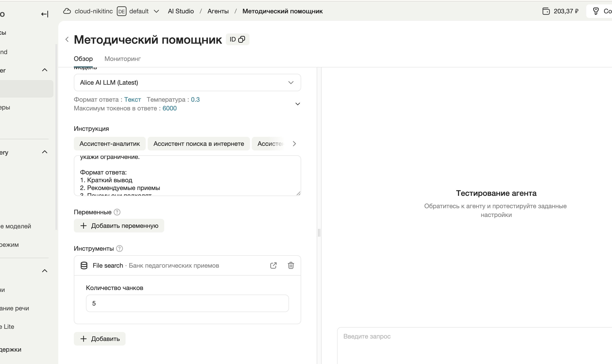Open the default folder dropdown chevron
The width and height of the screenshot is (612, 364).
(156, 11)
